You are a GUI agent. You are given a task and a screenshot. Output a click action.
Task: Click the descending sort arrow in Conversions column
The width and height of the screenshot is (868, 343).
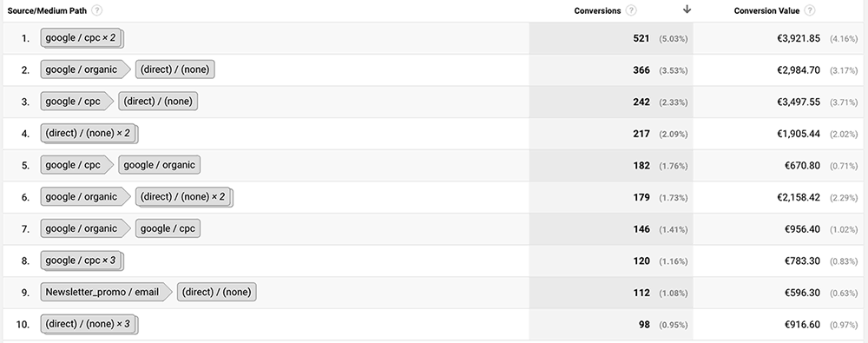click(687, 10)
